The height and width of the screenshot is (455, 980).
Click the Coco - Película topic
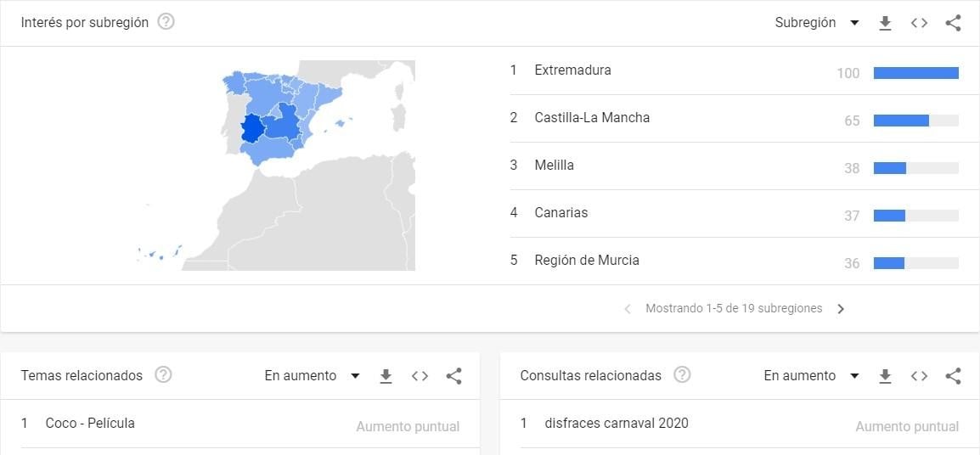pos(90,424)
